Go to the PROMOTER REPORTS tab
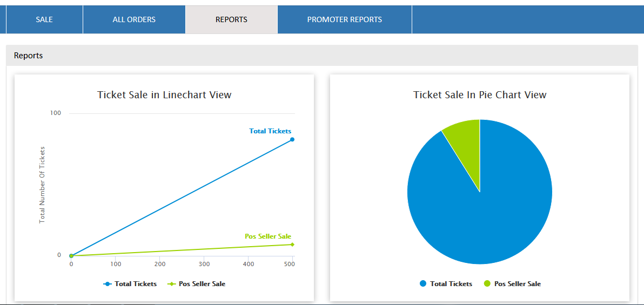This screenshot has height=305, width=644. click(344, 19)
